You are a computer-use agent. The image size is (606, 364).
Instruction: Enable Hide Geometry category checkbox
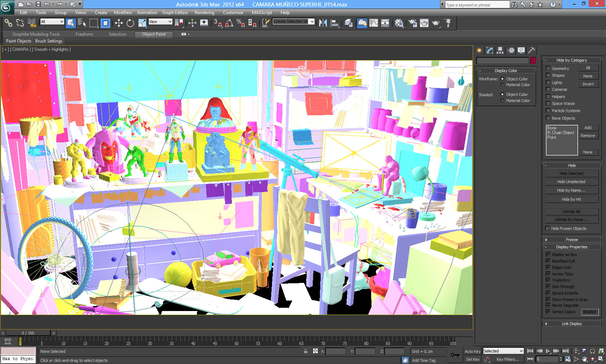coord(548,68)
